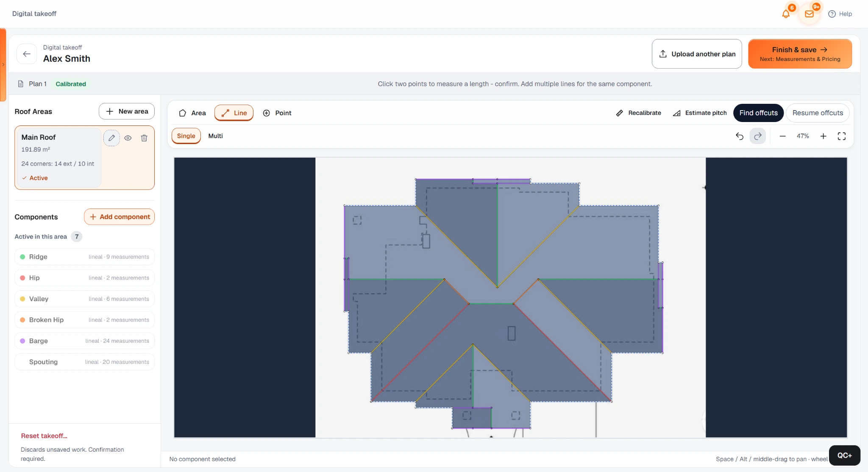Click Resume offcuts
The image size is (868, 472).
818,113
